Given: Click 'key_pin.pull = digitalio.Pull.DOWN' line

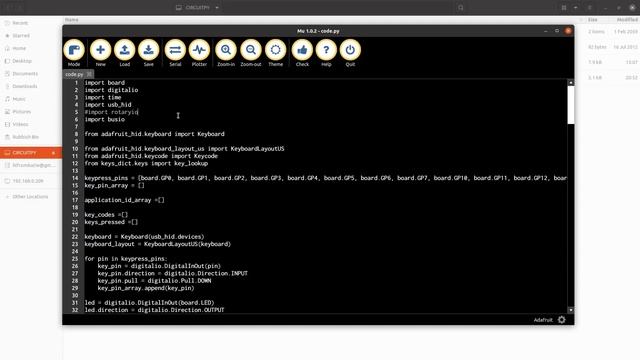Looking at the screenshot, I should pos(154,281).
